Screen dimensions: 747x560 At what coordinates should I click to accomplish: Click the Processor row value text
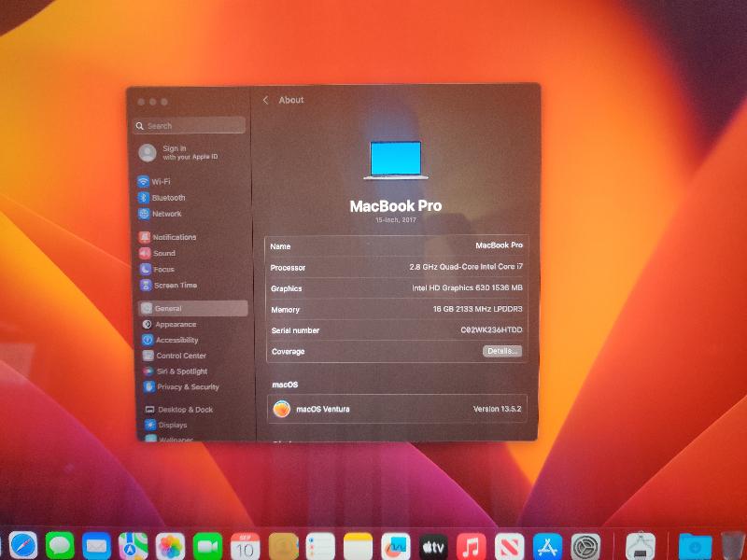tap(466, 267)
